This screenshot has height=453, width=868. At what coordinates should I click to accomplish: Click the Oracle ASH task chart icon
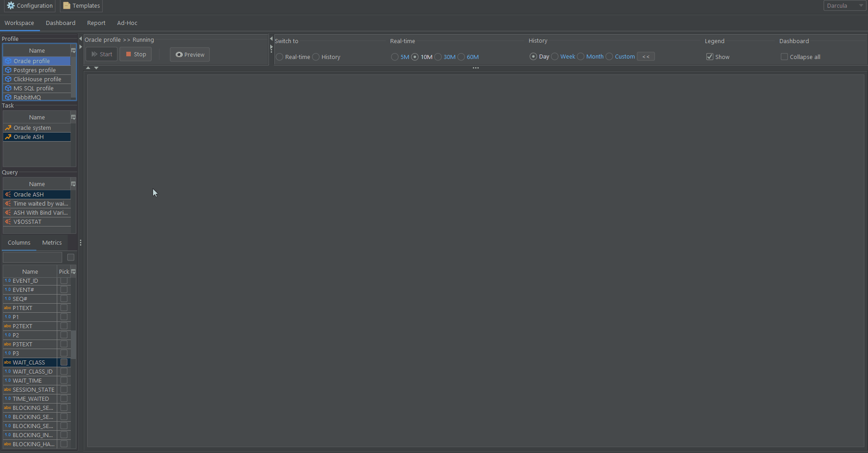pos(8,137)
